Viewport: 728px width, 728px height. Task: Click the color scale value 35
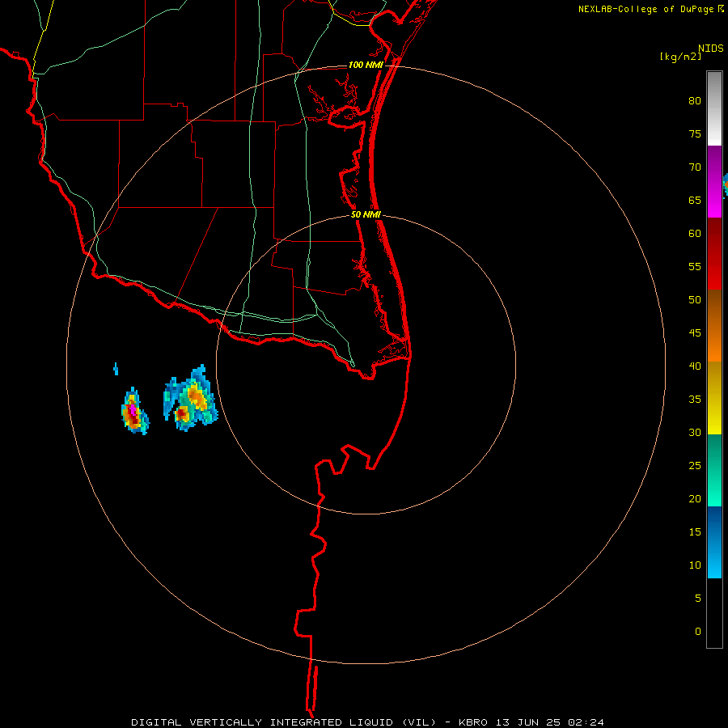click(695, 400)
